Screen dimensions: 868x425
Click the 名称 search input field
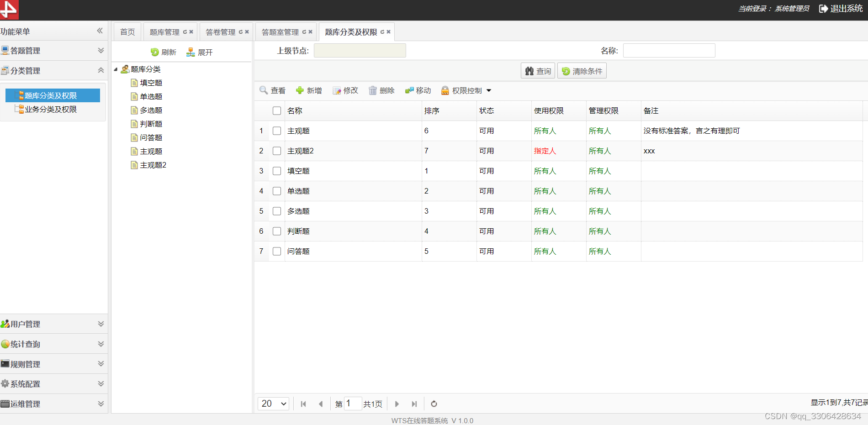tap(669, 50)
